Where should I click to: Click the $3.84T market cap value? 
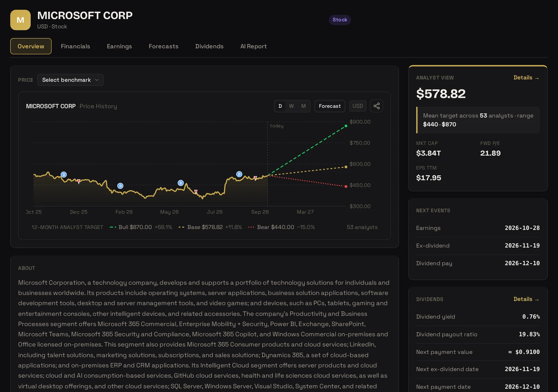(x=428, y=153)
